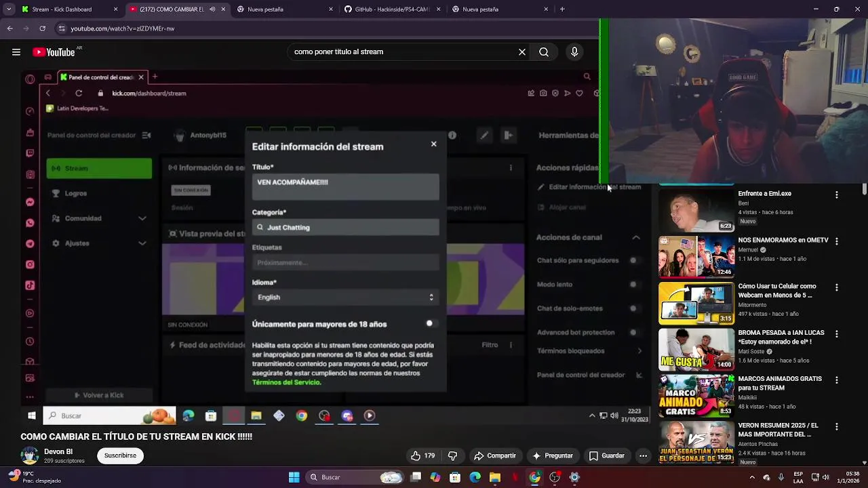
Task: Click the Compartir button
Action: (x=495, y=455)
